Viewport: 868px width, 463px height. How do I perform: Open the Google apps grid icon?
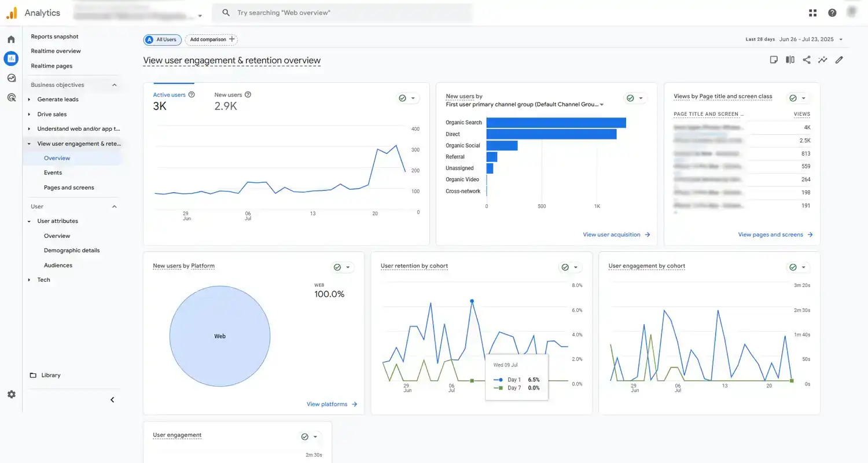pos(812,12)
